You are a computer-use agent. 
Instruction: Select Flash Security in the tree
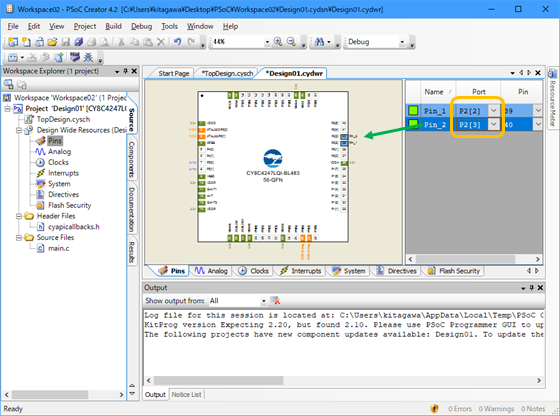pos(70,205)
